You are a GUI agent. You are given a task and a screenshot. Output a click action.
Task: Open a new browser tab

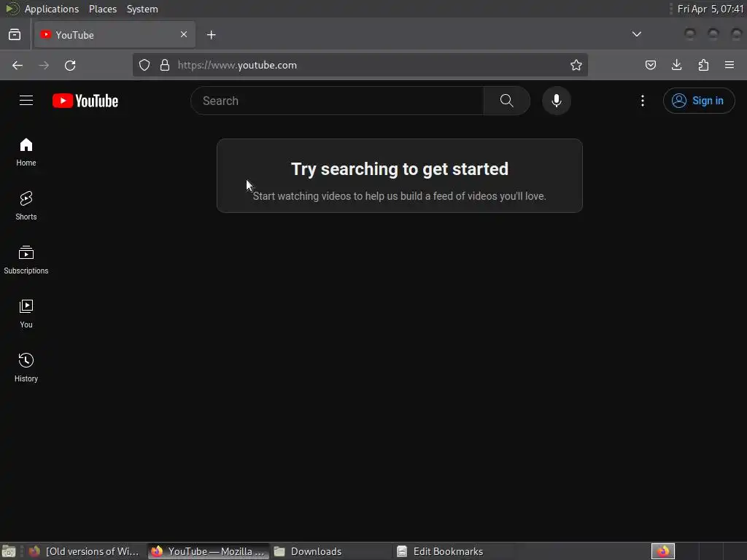tap(211, 35)
